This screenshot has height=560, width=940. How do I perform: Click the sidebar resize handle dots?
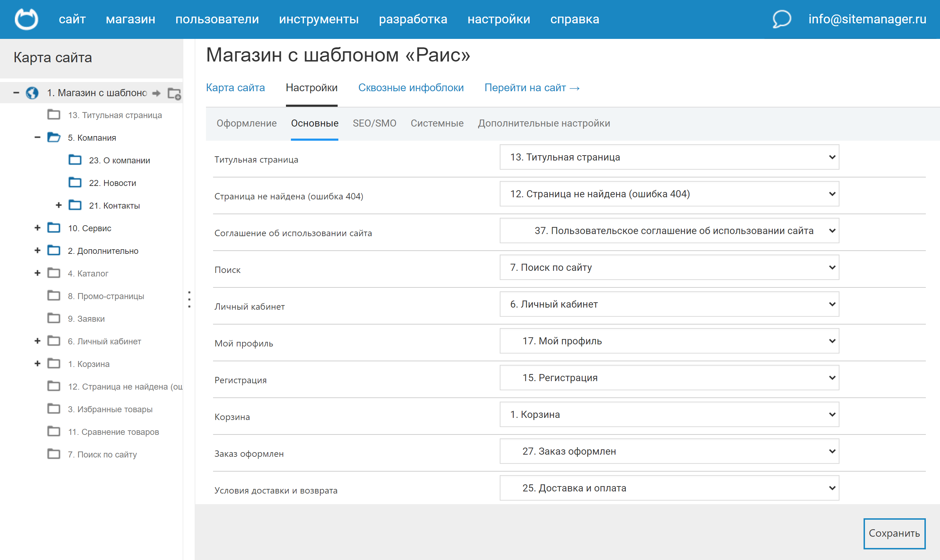point(189,299)
